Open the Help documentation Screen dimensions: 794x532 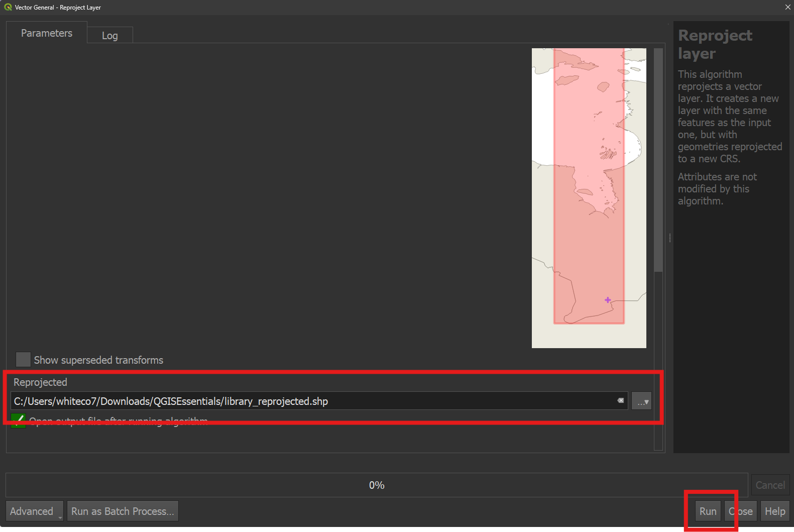pos(775,511)
